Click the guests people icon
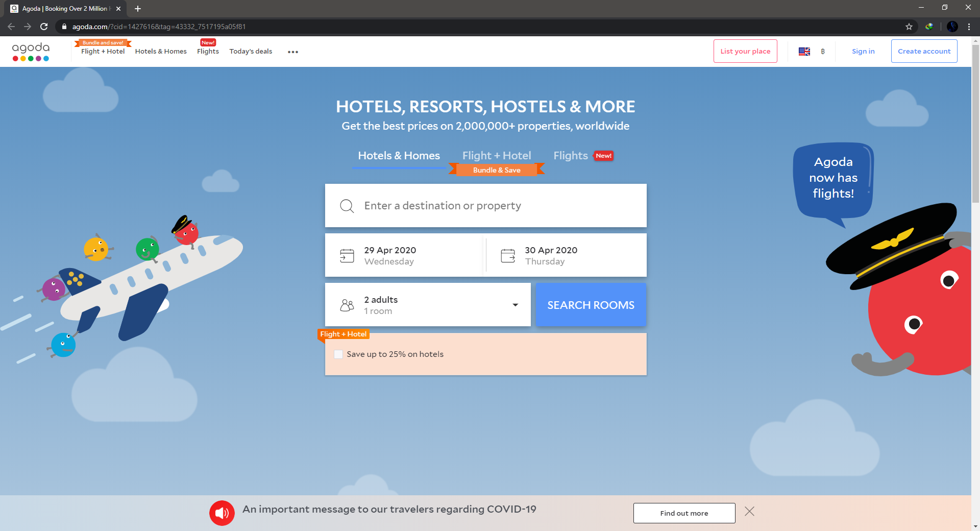Image resolution: width=980 pixels, height=531 pixels. tap(347, 305)
